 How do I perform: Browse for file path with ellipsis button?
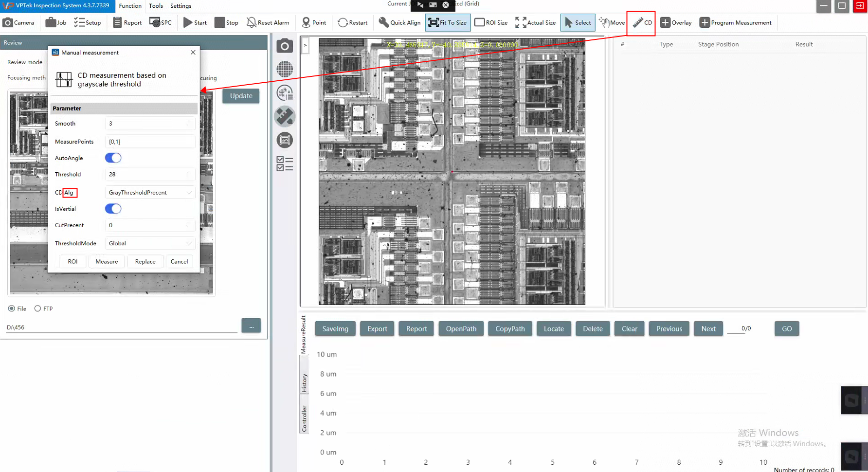point(251,326)
